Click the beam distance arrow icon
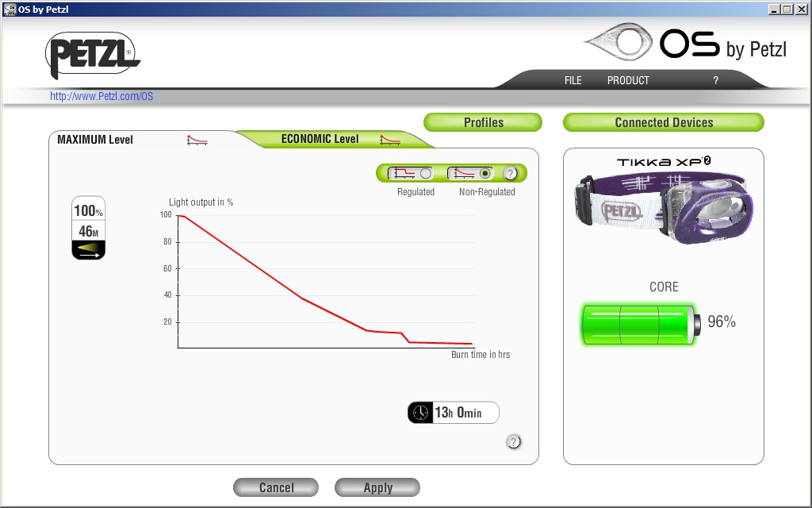Viewport: 812px width, 508px height. [x=89, y=250]
